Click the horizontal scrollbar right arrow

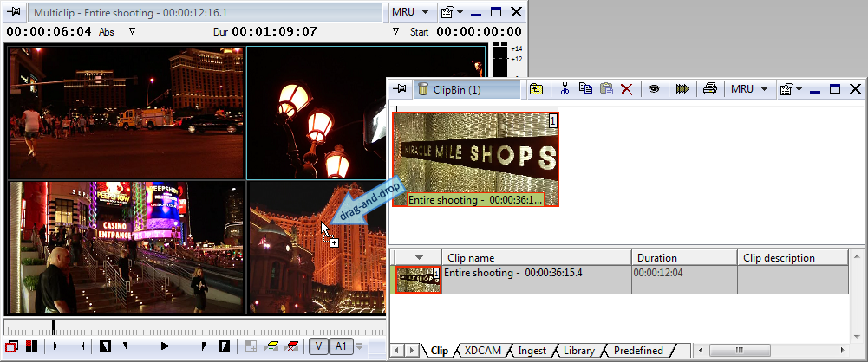click(x=843, y=351)
